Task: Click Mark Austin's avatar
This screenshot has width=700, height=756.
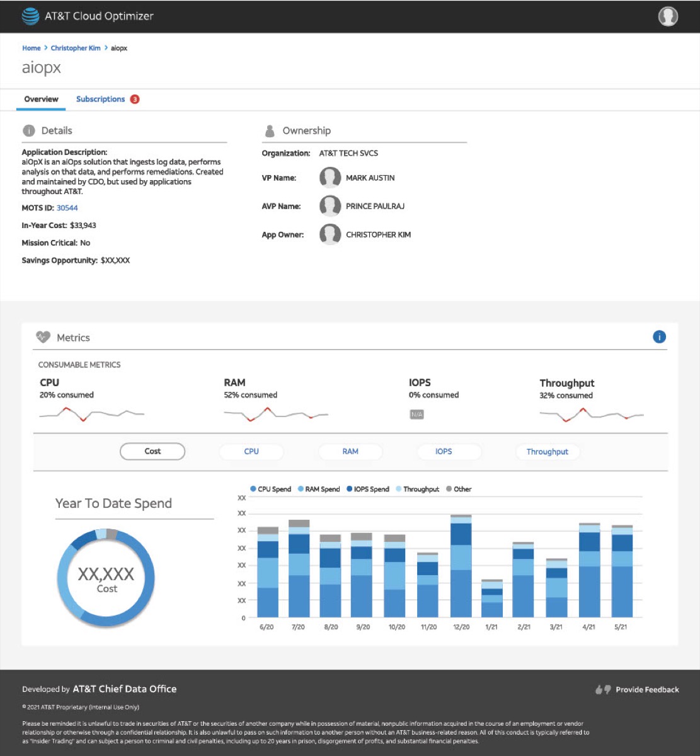Action: (x=330, y=178)
